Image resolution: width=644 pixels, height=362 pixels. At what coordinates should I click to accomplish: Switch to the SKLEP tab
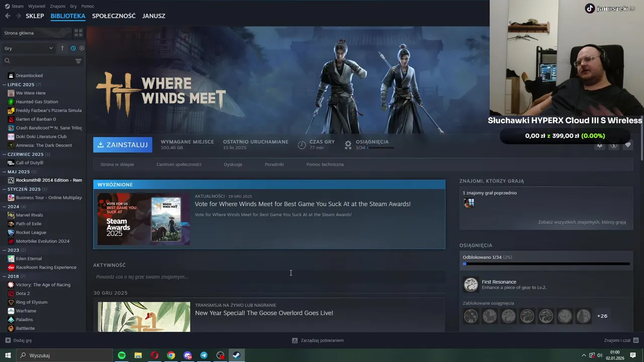[x=35, y=16]
